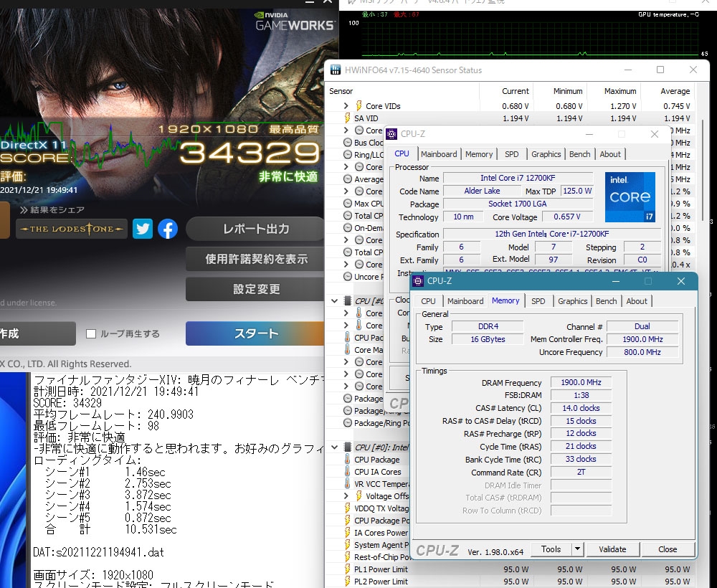Click Core VIDs lightning icon
Screen dimensions: 717x588
click(x=359, y=105)
